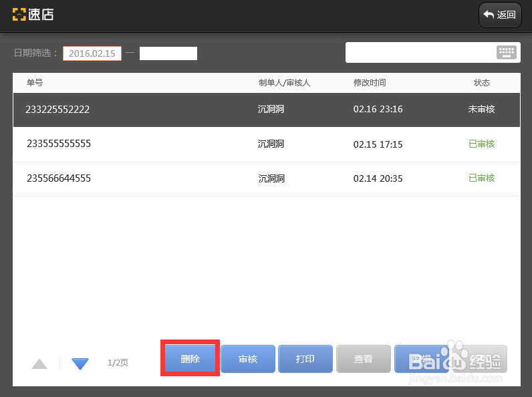Click the 修改时间 column header

click(370, 82)
